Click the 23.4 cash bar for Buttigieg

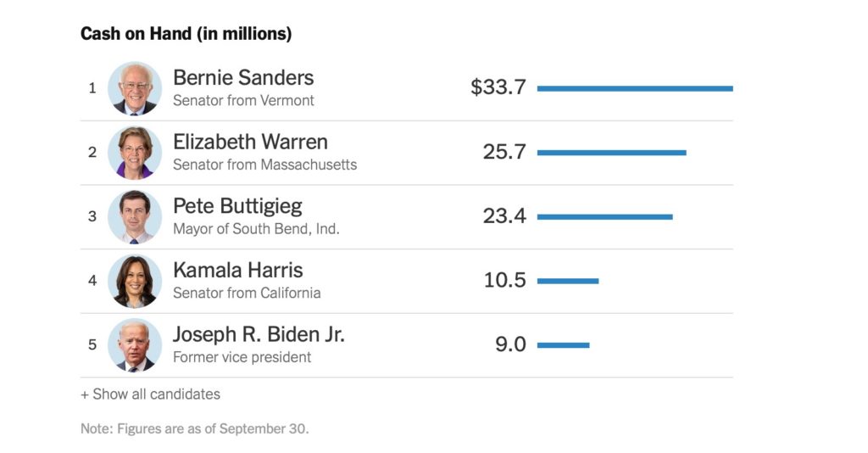pos(604,216)
